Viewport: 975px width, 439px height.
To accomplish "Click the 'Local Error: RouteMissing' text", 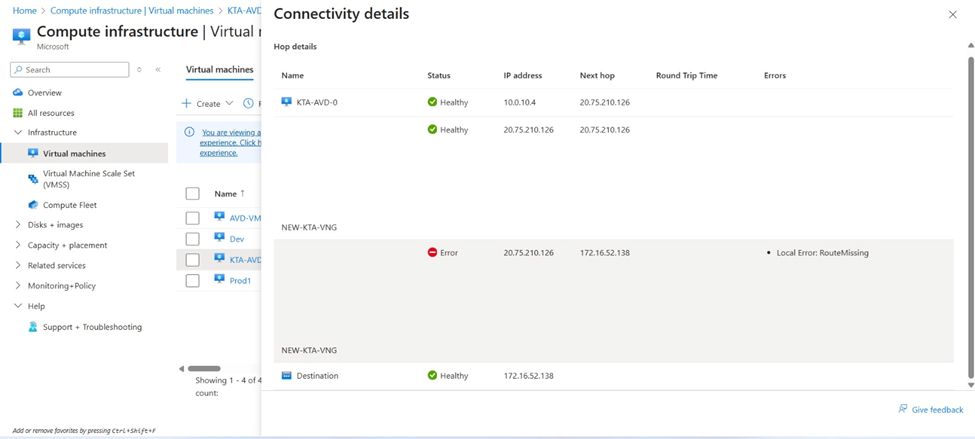I will (823, 253).
